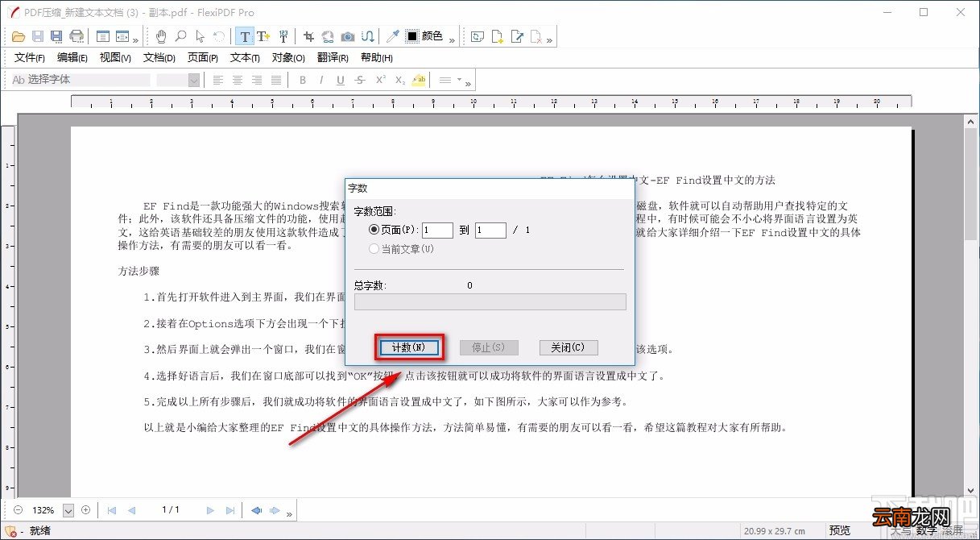
Task: Align text left
Action: coord(218,81)
